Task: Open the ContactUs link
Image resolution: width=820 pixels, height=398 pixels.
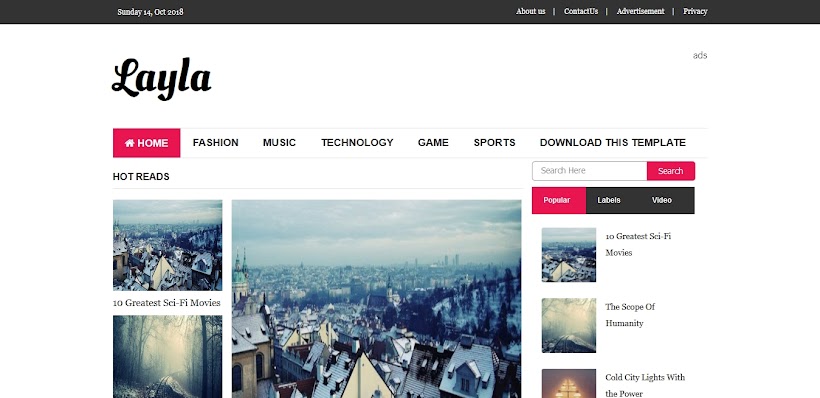Action: pyautogui.click(x=580, y=12)
